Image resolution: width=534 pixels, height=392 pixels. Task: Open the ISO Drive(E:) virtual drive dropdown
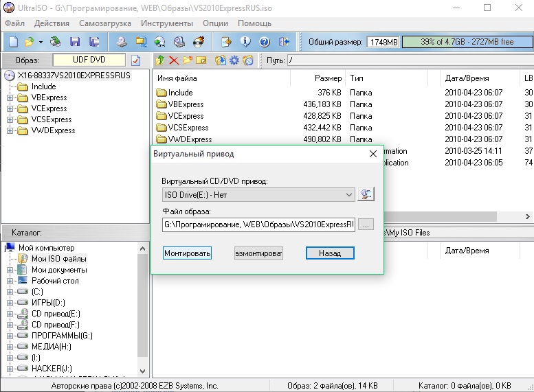point(259,195)
